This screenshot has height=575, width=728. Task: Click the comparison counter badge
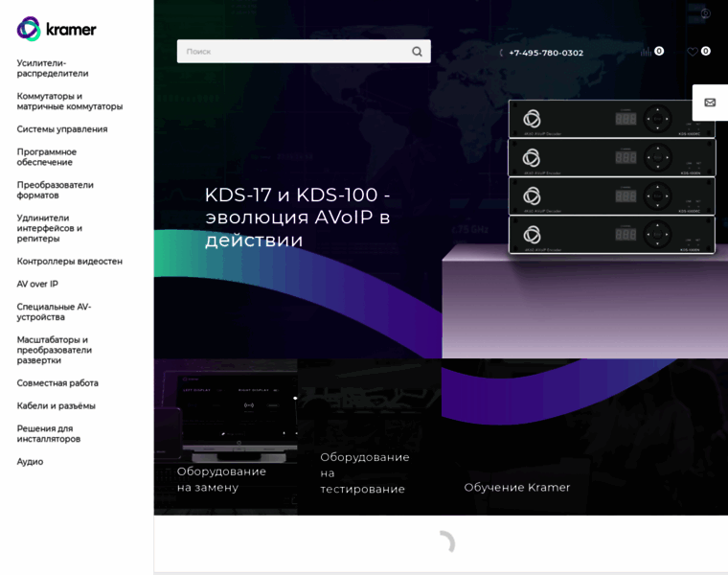click(659, 51)
